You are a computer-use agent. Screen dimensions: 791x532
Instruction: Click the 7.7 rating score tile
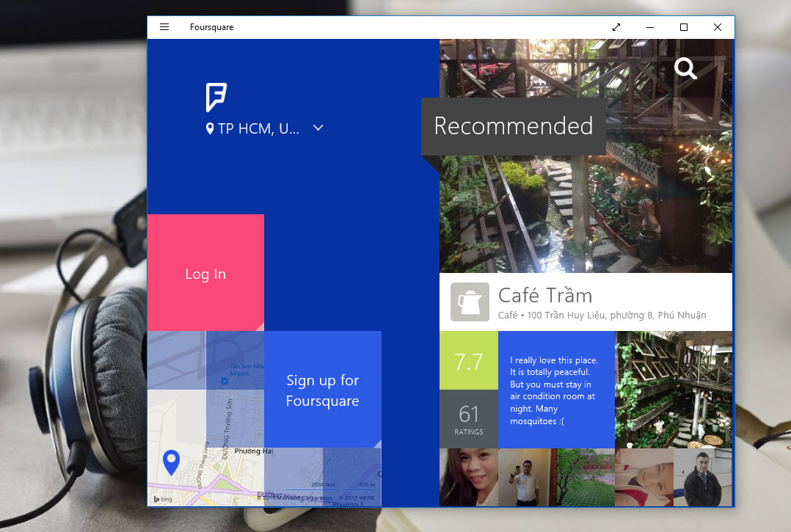click(x=469, y=360)
